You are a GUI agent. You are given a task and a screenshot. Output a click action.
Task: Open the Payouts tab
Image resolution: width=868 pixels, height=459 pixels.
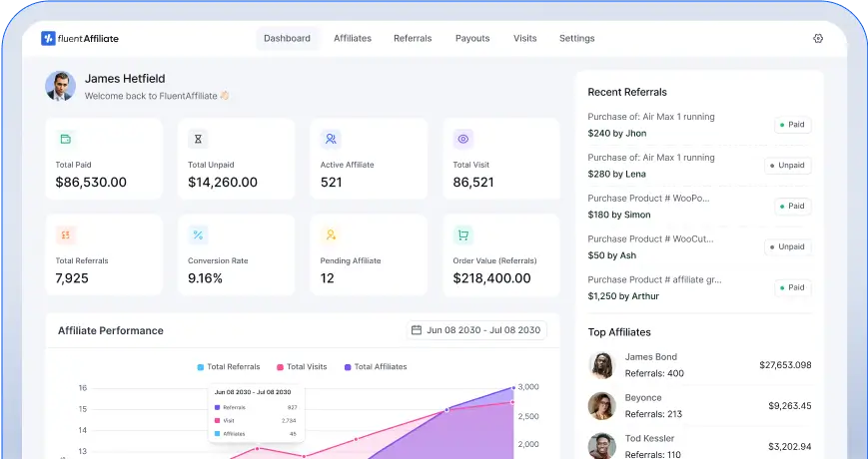[x=472, y=38]
